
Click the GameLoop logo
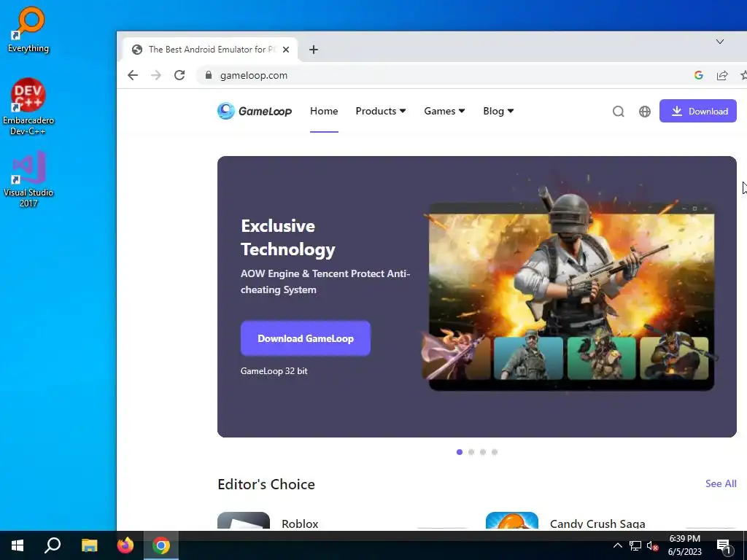pyautogui.click(x=255, y=111)
